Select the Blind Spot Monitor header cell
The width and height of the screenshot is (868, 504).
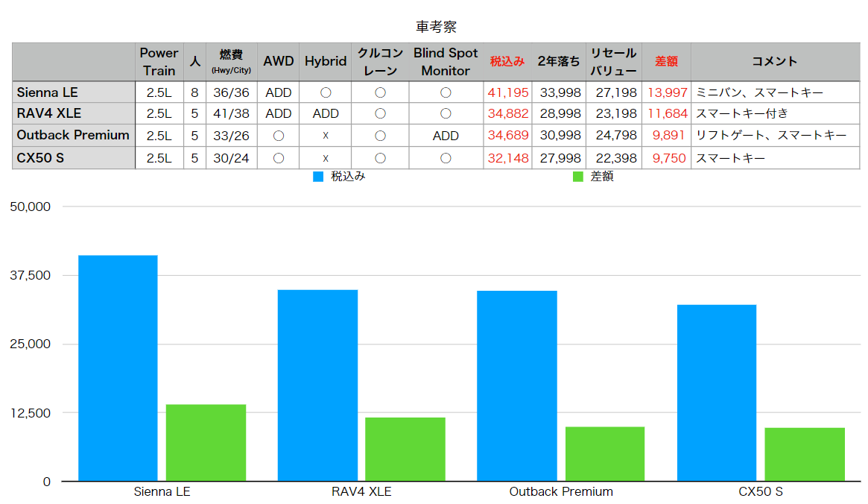[446, 62]
